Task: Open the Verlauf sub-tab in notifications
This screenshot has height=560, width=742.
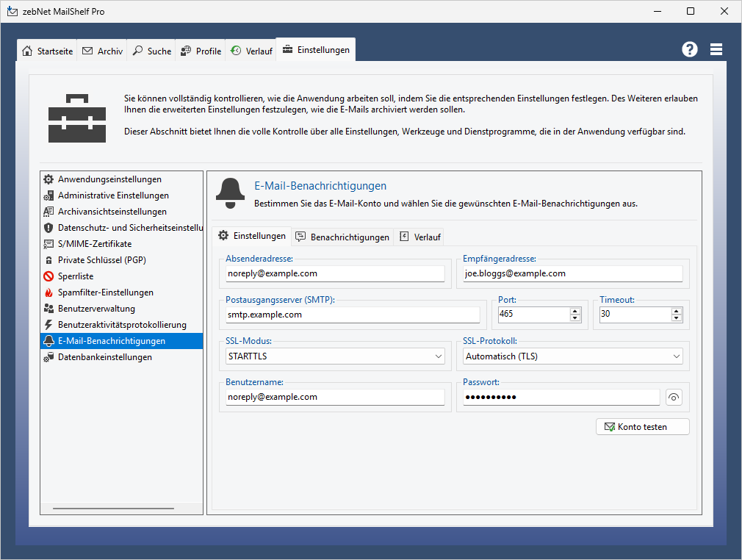Action: click(419, 237)
